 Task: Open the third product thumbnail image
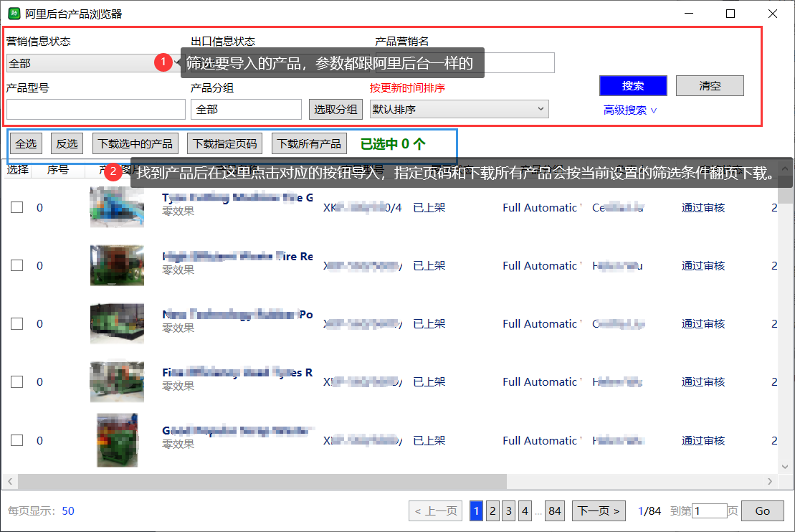tap(117, 323)
